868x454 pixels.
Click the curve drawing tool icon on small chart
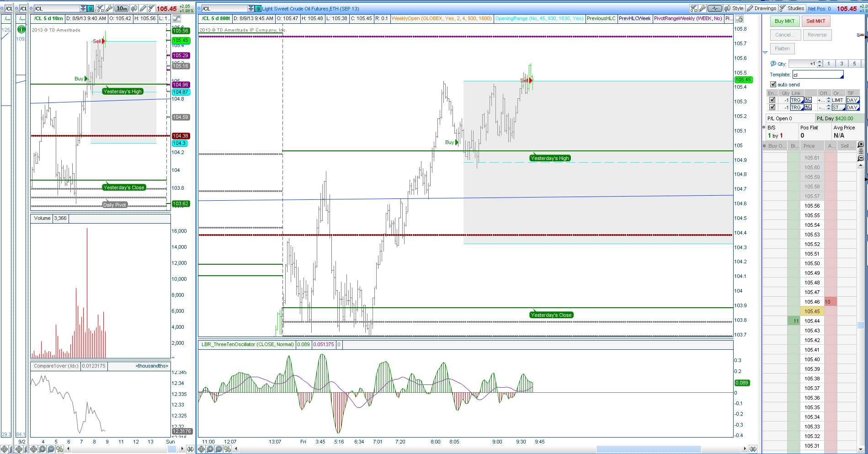(176, 19)
